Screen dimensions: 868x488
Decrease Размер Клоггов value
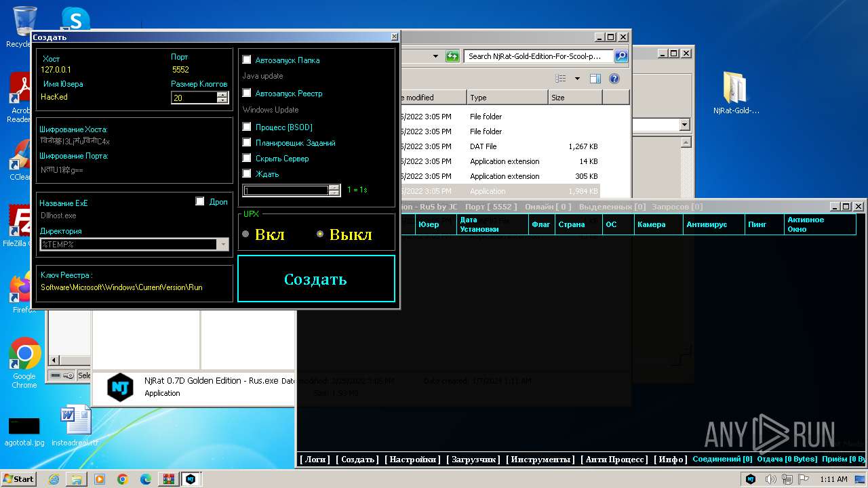[222, 100]
